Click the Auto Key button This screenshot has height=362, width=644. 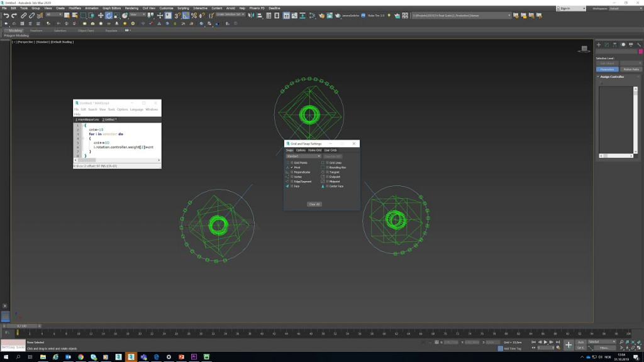click(x=581, y=341)
